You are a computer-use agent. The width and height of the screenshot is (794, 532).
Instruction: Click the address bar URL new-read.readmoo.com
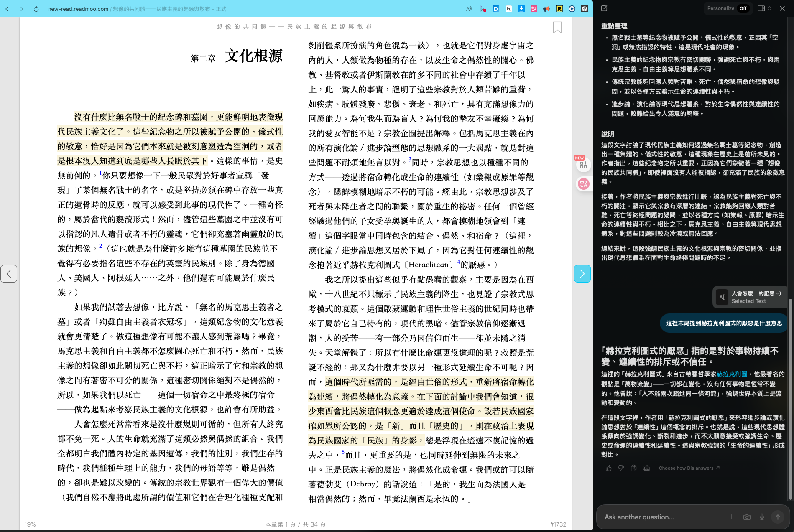[78, 9]
